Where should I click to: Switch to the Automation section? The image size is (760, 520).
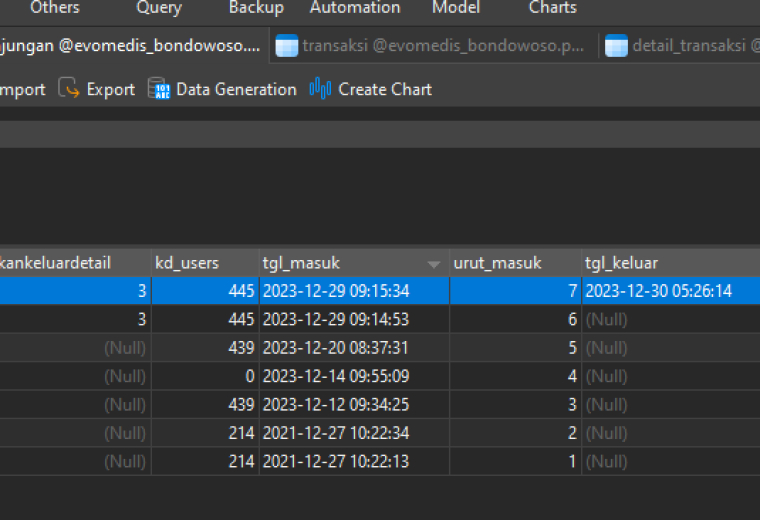pyautogui.click(x=355, y=8)
